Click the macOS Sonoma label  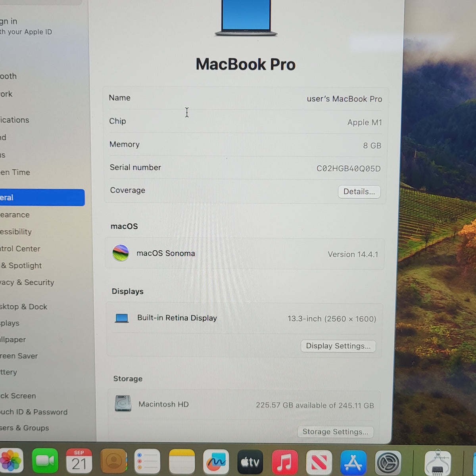(x=166, y=253)
